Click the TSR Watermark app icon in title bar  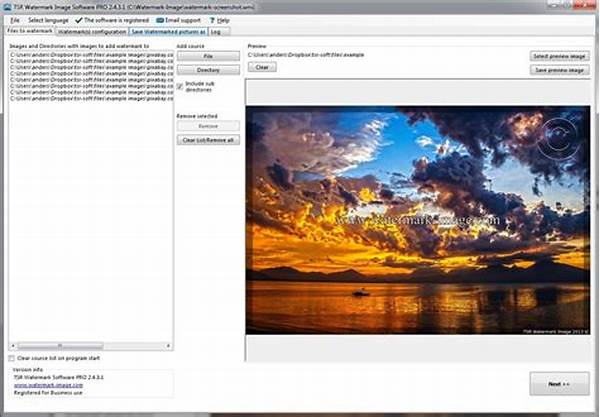tap(7, 7)
